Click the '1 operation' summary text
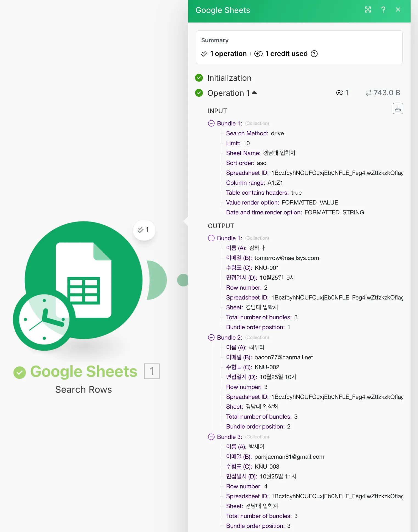Screen dimensions: 418x532 click(228, 54)
